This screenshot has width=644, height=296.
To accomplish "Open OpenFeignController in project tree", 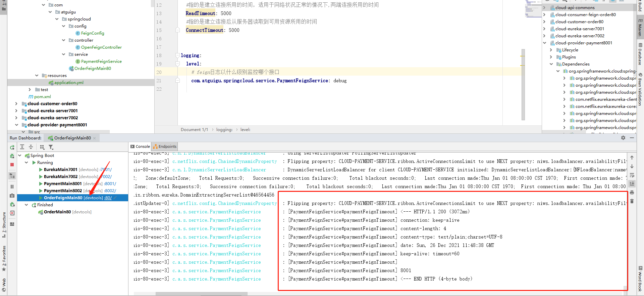I will [x=101, y=47].
